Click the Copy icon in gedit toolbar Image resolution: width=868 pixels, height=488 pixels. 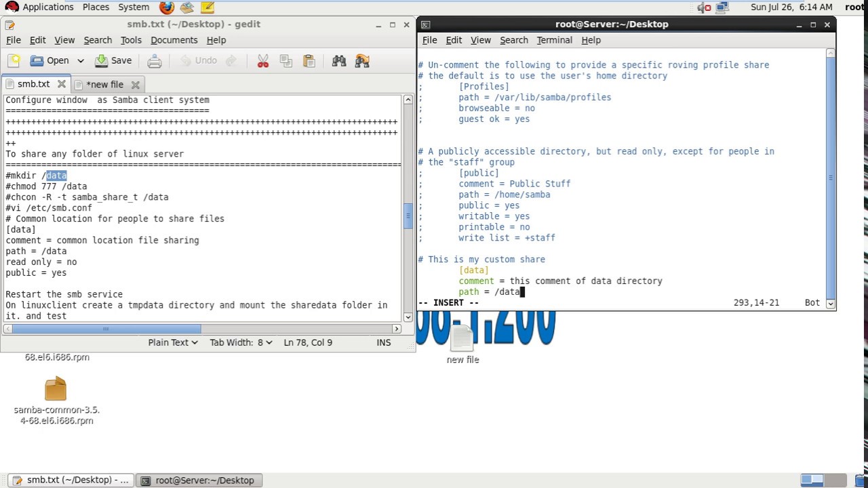pyautogui.click(x=286, y=61)
